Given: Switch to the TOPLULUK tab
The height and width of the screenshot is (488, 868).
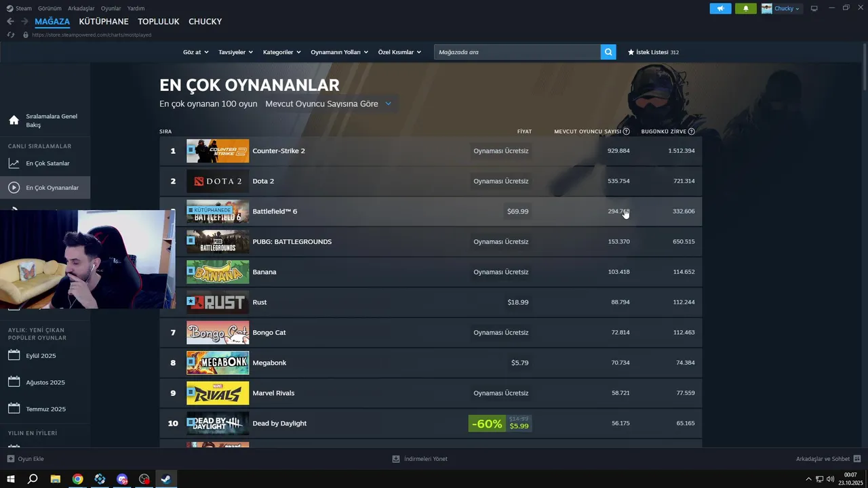Looking at the screenshot, I should (159, 22).
